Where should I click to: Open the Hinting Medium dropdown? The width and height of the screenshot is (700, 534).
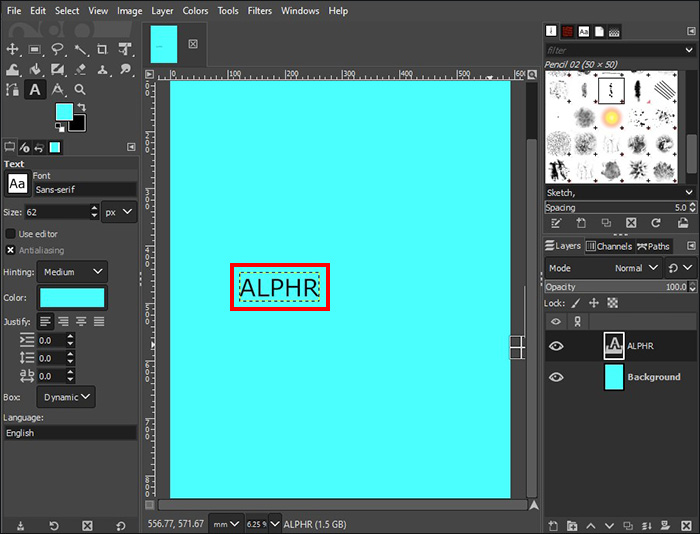point(72,271)
